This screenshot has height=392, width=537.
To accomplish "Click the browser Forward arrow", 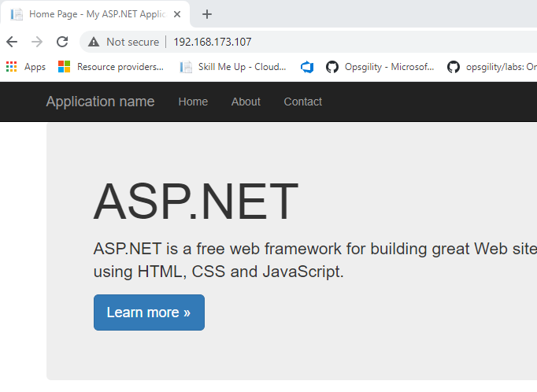I will [x=37, y=42].
